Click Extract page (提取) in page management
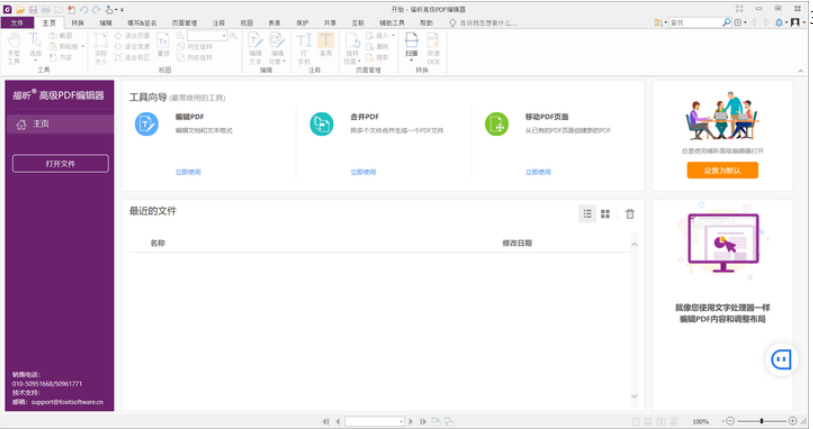This screenshot has width=813, height=429. click(x=378, y=58)
